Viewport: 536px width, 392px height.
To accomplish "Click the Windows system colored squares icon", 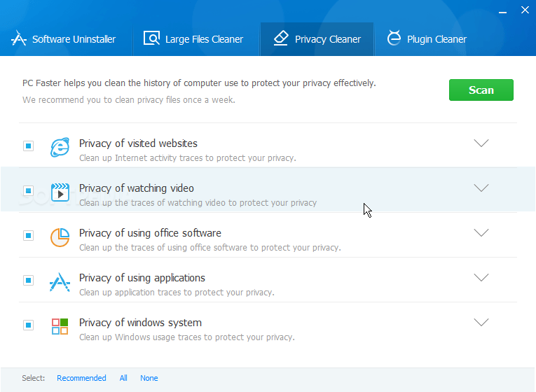I will pyautogui.click(x=60, y=326).
